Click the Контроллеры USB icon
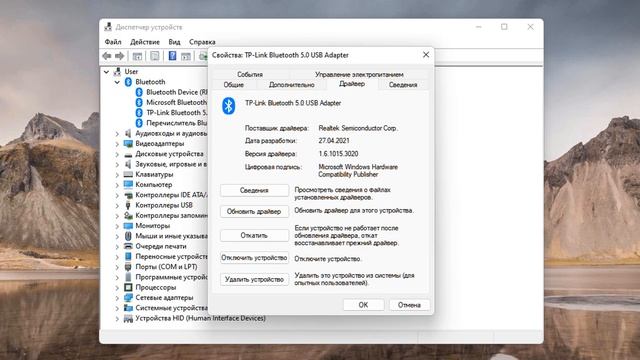The height and width of the screenshot is (360, 640). click(128, 205)
